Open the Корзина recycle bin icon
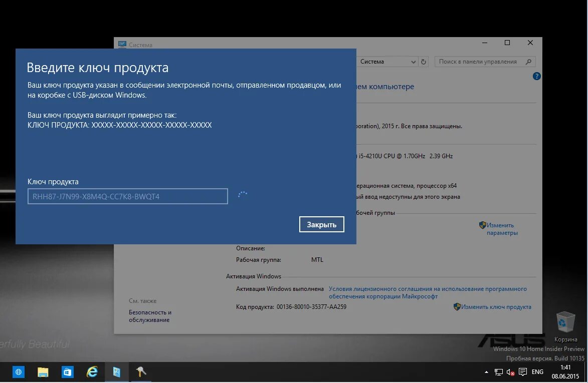This screenshot has width=588, height=383. point(565,326)
